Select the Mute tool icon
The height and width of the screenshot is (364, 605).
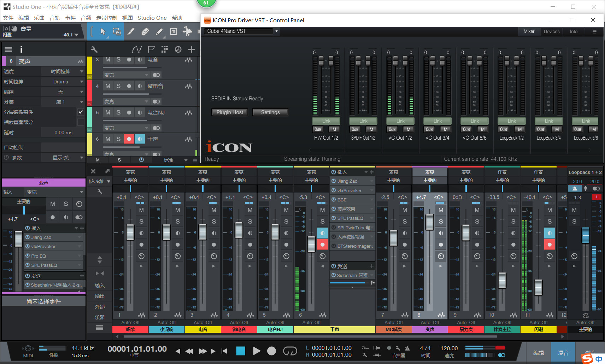[x=173, y=32]
